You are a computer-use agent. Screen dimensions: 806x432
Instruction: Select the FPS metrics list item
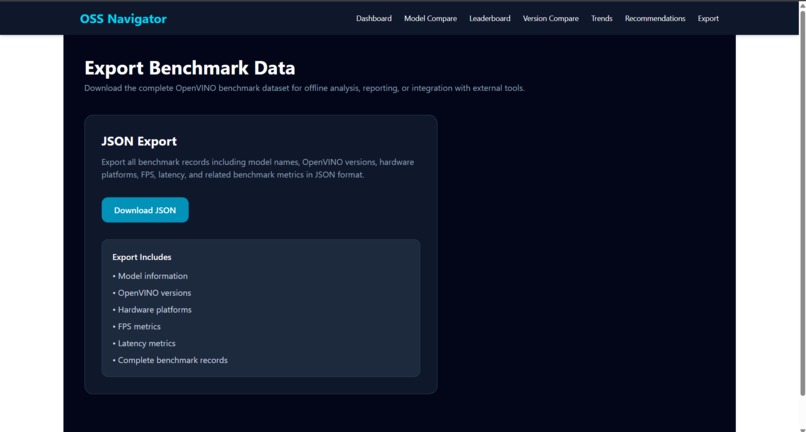pyautogui.click(x=137, y=327)
